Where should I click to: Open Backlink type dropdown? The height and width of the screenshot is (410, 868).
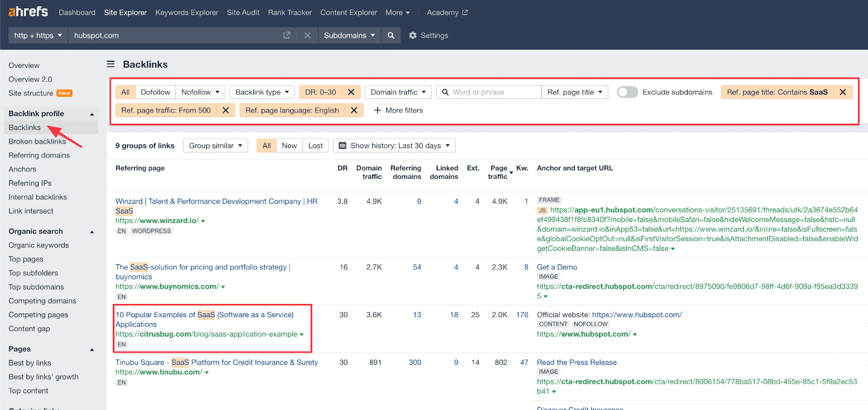(262, 92)
